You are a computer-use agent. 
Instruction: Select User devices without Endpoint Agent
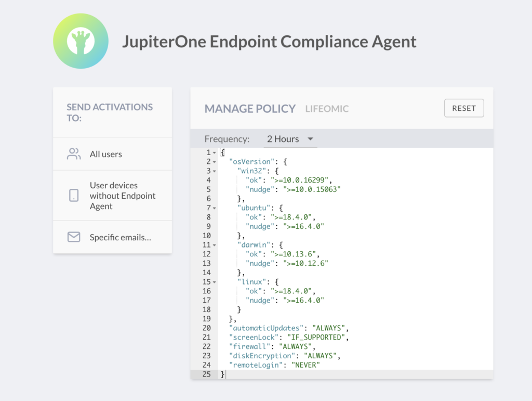point(123,196)
